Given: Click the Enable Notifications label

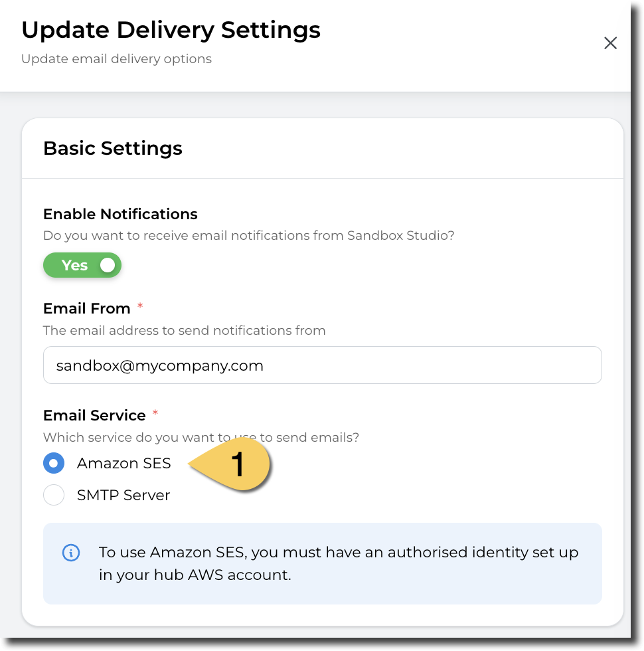Looking at the screenshot, I should click(x=120, y=214).
